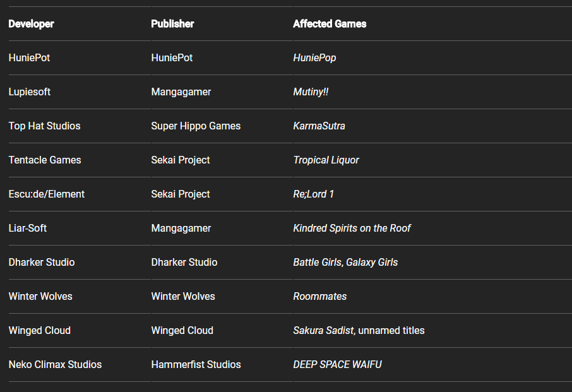Select the Lupiesoft developer cell

coord(30,92)
